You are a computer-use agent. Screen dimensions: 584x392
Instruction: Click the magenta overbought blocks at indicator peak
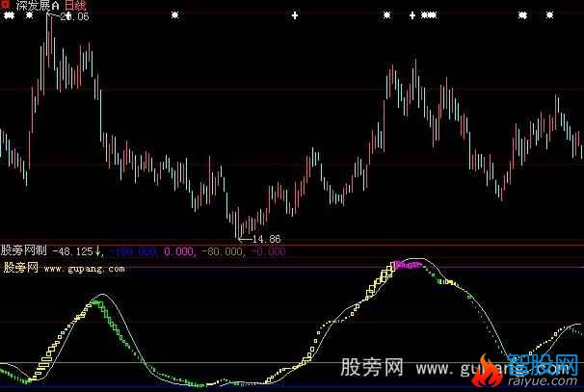(x=409, y=265)
